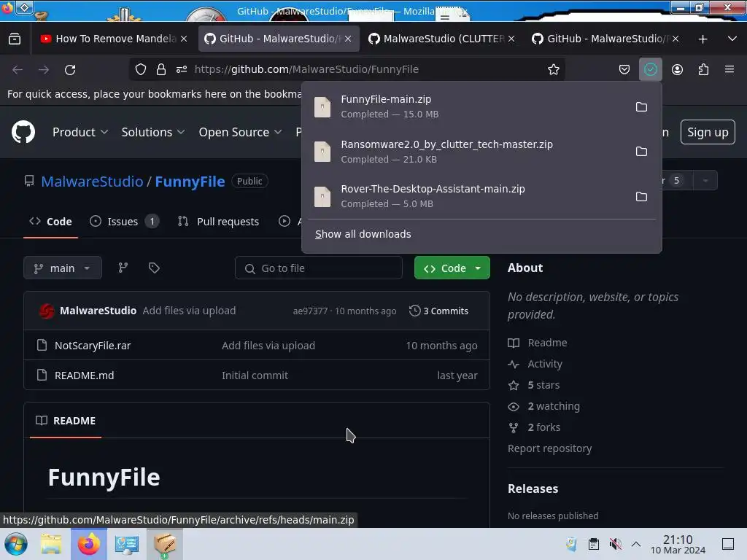Show Ransomware2.0 zip in folder
The width and height of the screenshot is (747, 560).
[641, 152]
